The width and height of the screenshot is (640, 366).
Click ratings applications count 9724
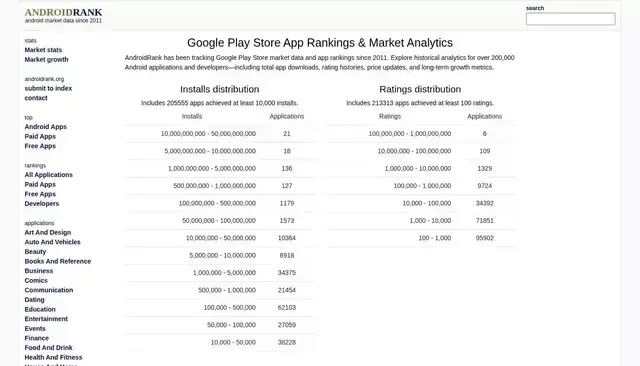pos(484,186)
